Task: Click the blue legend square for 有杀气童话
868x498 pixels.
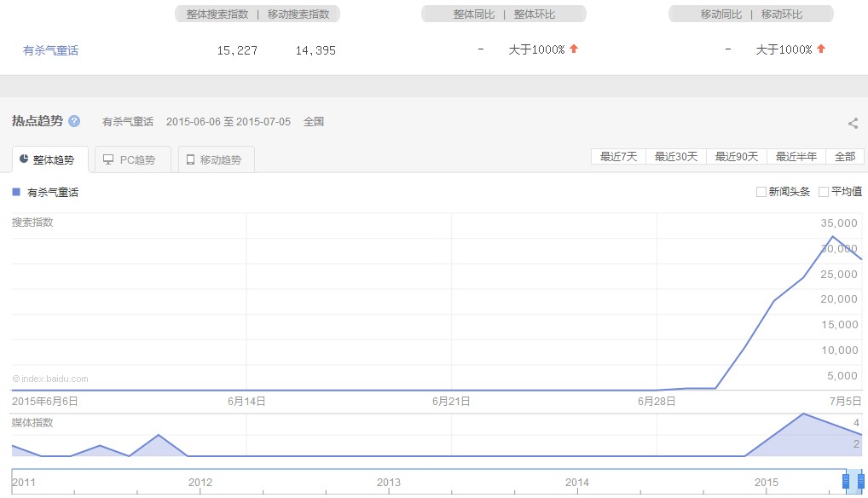Action: (16, 192)
